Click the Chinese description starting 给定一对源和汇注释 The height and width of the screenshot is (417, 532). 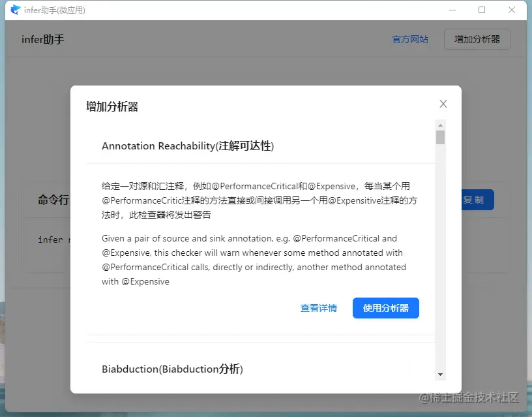coord(259,200)
